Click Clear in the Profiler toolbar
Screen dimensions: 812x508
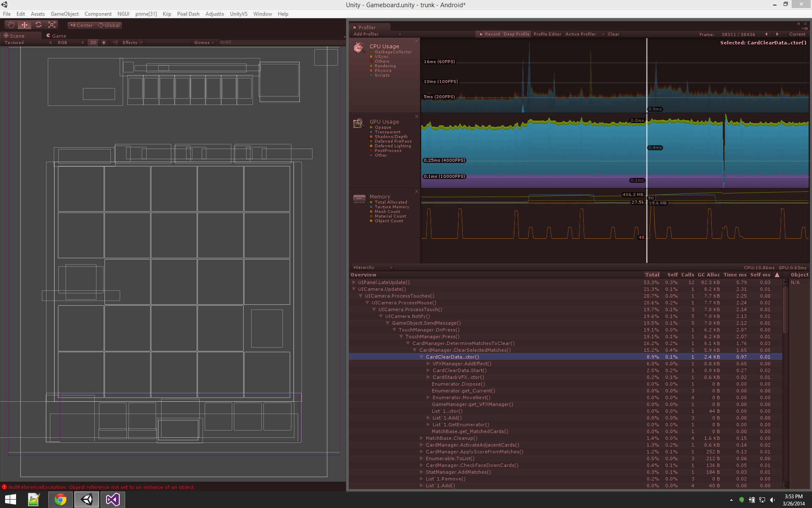[x=613, y=34]
